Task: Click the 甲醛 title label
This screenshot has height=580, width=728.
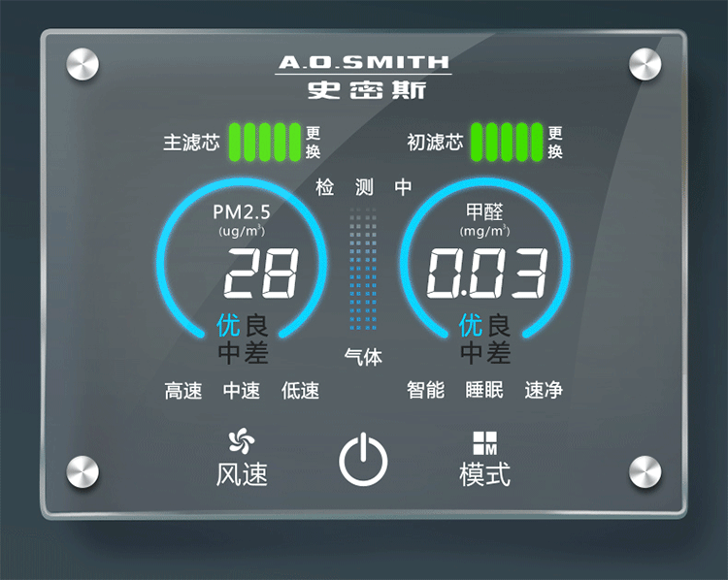Action: click(484, 212)
